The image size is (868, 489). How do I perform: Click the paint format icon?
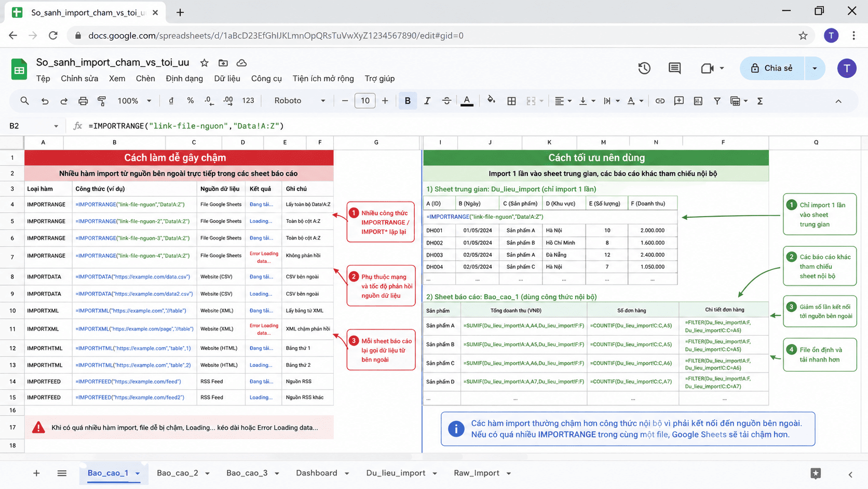(x=102, y=101)
